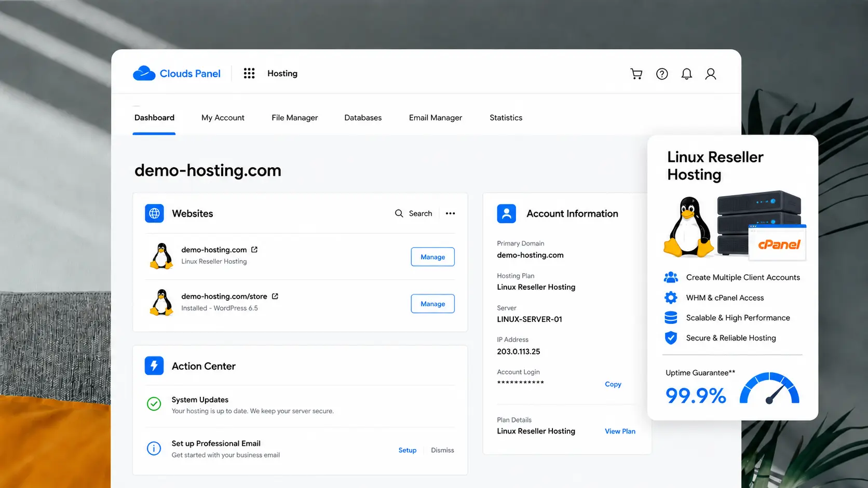Open the My Account tab

(223, 118)
